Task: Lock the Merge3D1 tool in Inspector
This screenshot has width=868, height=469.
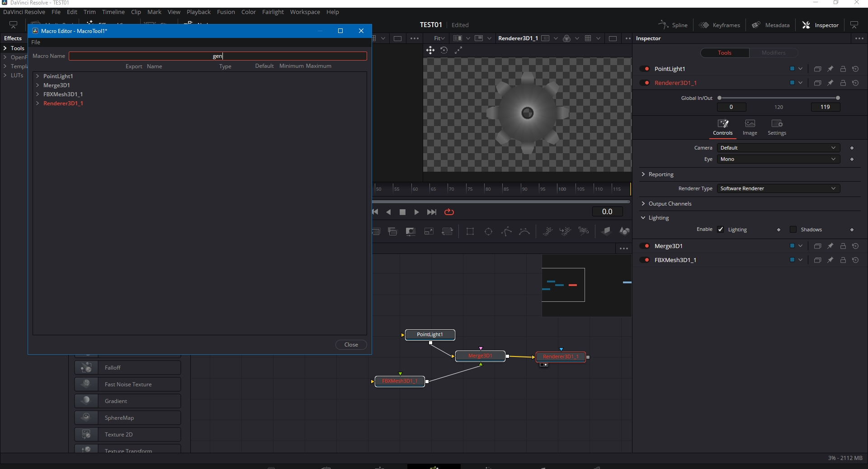Action: coord(843,246)
